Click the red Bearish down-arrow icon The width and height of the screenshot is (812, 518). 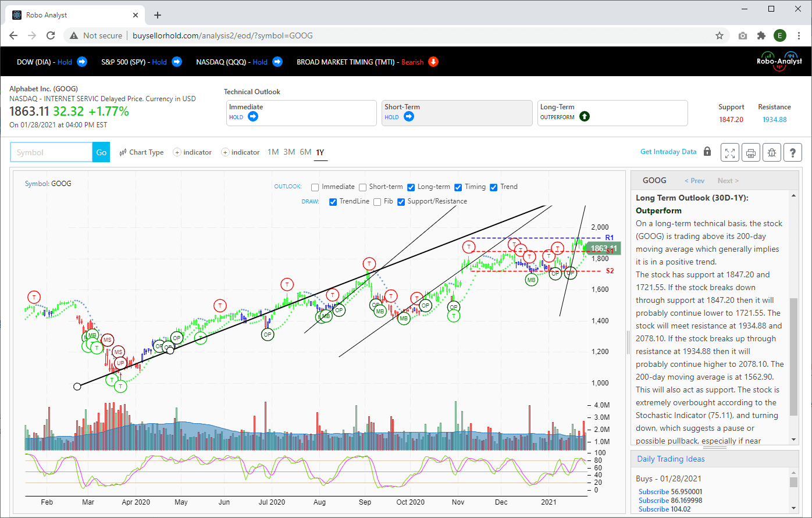click(433, 62)
